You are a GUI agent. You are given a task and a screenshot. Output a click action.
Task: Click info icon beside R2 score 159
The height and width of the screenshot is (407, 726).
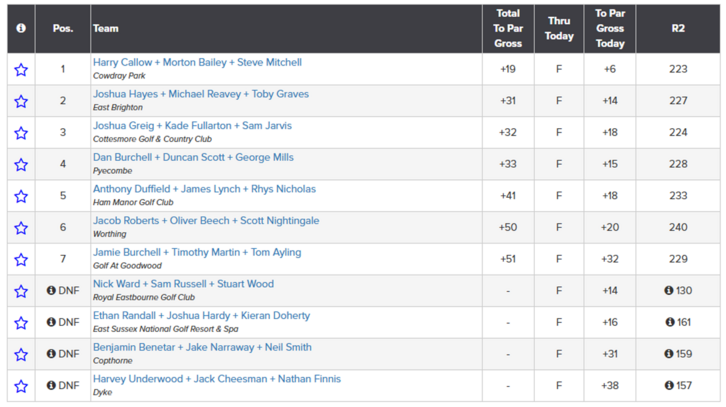669,354
